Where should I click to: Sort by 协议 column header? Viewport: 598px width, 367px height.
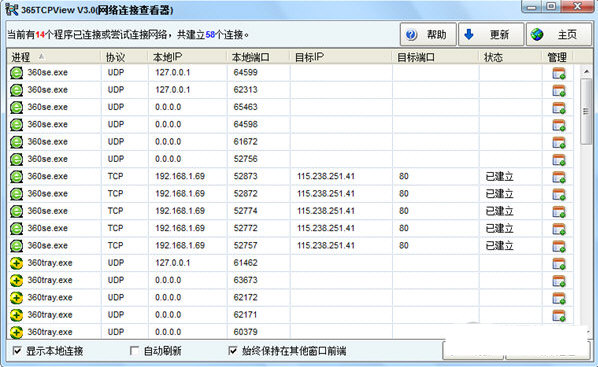[x=125, y=57]
